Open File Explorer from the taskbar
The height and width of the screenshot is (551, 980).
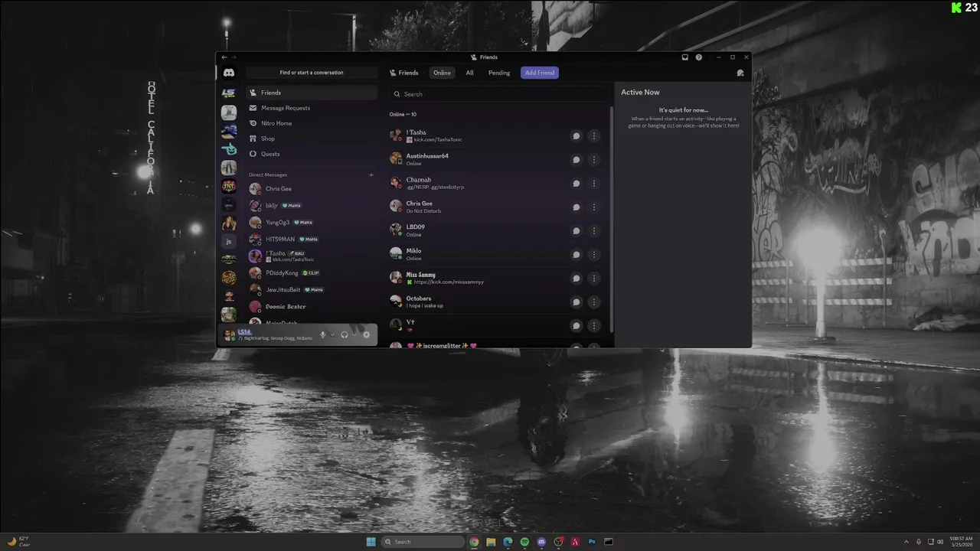(x=491, y=542)
